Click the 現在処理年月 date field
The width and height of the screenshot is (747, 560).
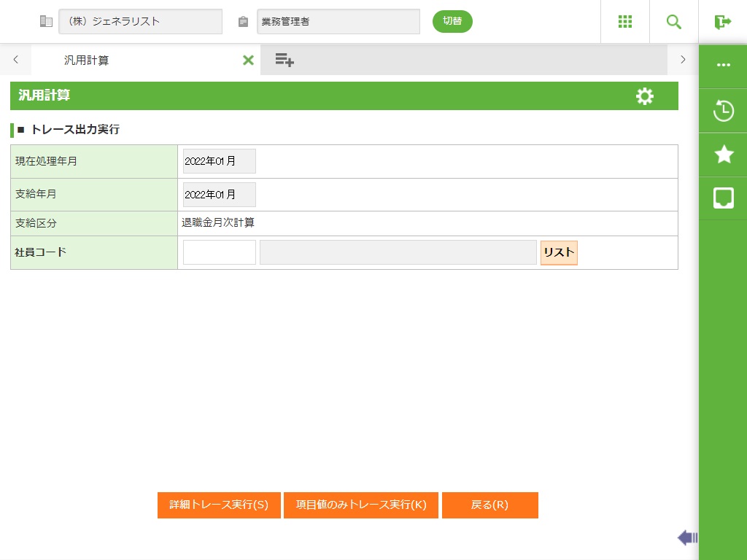coord(220,161)
